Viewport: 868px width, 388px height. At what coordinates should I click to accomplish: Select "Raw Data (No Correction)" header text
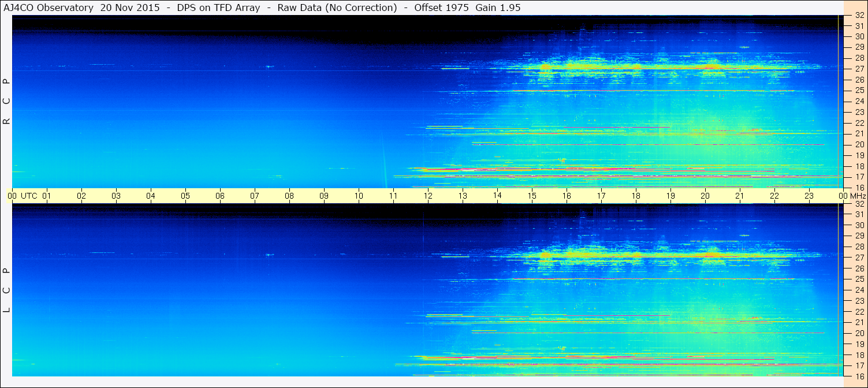(337, 8)
